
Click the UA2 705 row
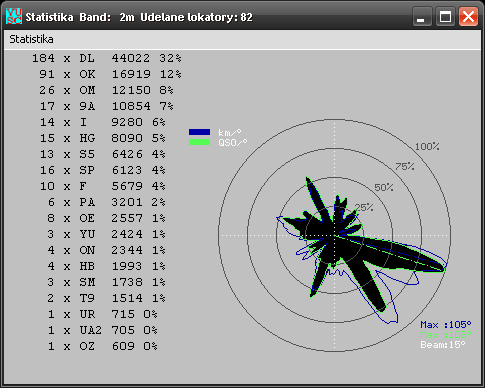pyautogui.click(x=103, y=330)
